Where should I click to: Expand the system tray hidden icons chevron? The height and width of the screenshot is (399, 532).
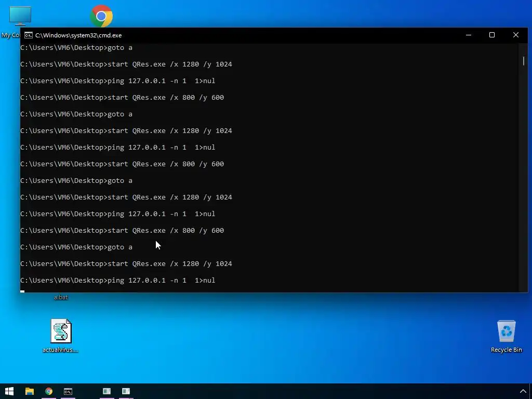[523, 391]
